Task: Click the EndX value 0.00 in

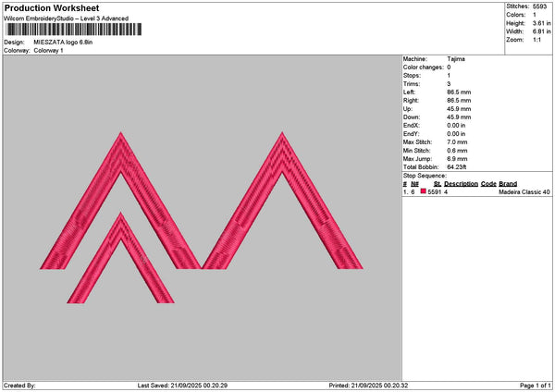Action: pyautogui.click(x=456, y=125)
